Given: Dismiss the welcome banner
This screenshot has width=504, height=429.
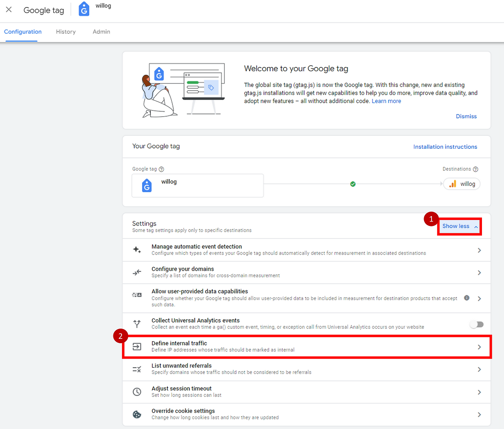Looking at the screenshot, I should (466, 116).
